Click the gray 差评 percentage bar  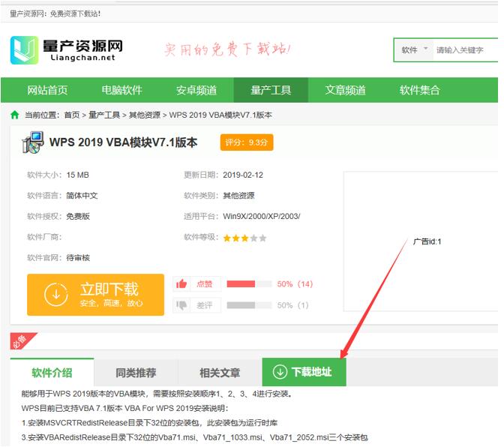click(x=249, y=305)
